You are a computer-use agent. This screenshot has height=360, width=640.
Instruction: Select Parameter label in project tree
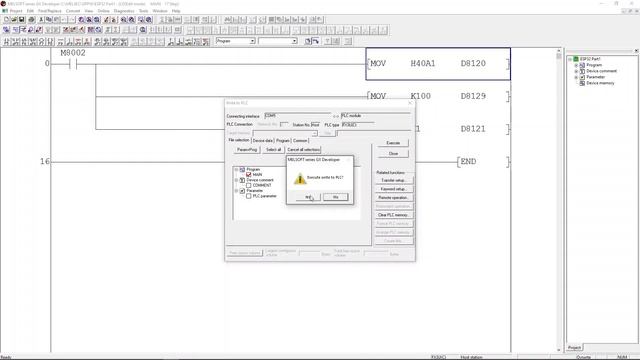tap(596, 77)
